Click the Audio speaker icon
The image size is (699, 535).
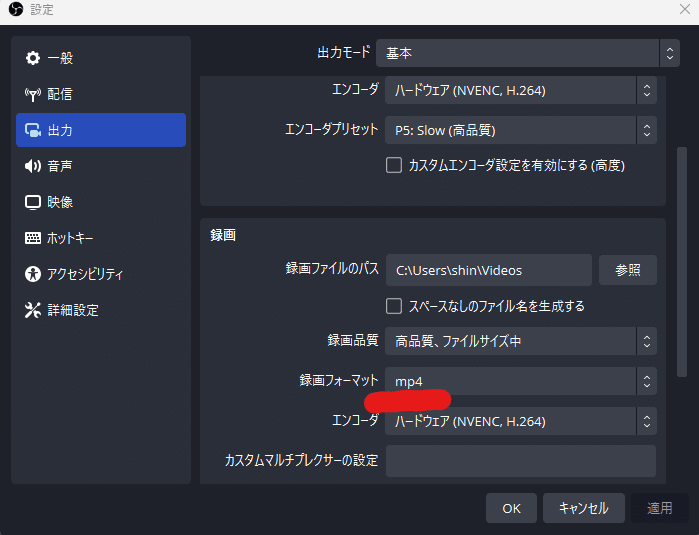[33, 166]
